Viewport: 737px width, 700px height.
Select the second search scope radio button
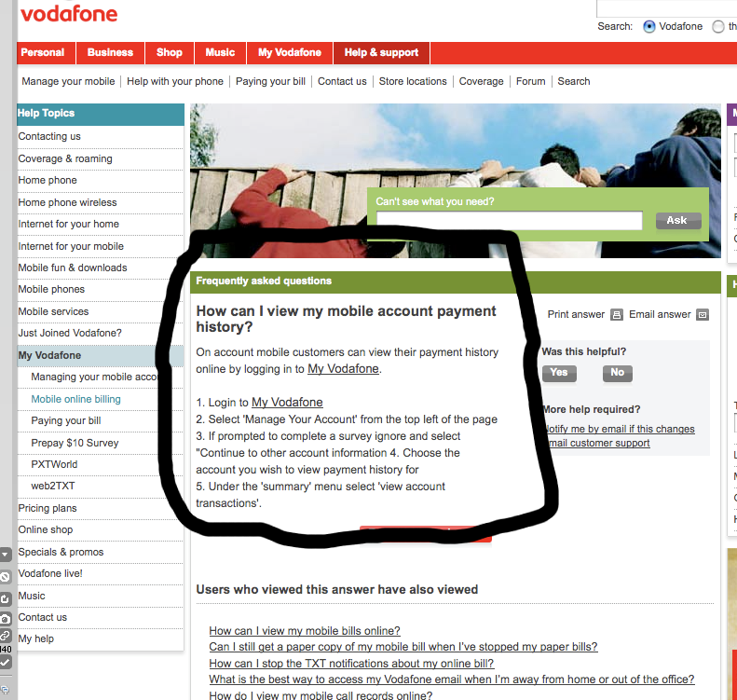coord(718,27)
